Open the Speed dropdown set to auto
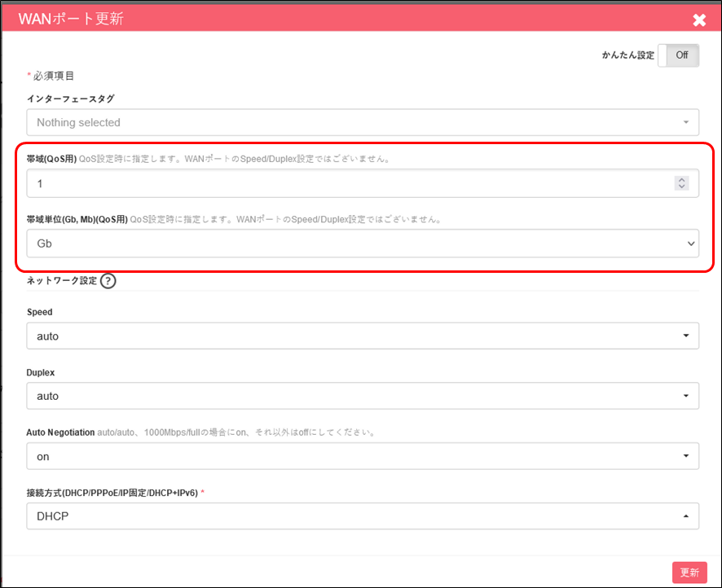This screenshot has height=588, width=722. pos(363,336)
